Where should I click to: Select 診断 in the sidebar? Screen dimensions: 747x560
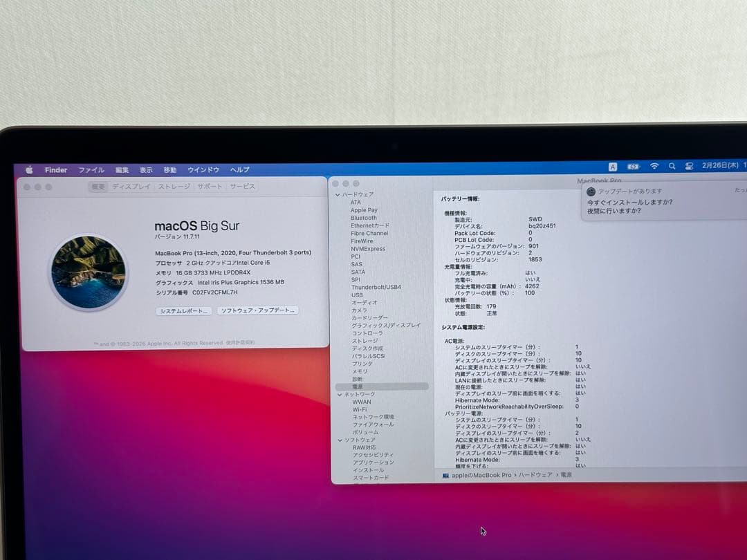click(x=358, y=380)
